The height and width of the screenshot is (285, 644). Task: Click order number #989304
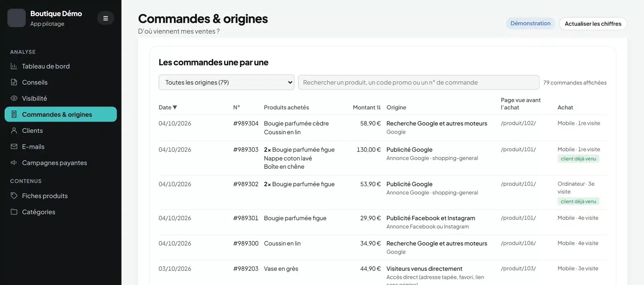click(246, 123)
